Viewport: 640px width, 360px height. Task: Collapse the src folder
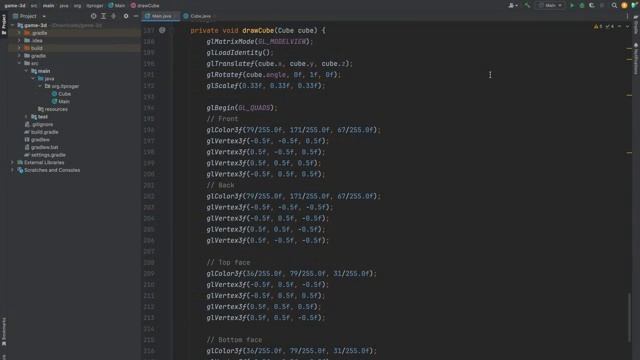(19, 63)
